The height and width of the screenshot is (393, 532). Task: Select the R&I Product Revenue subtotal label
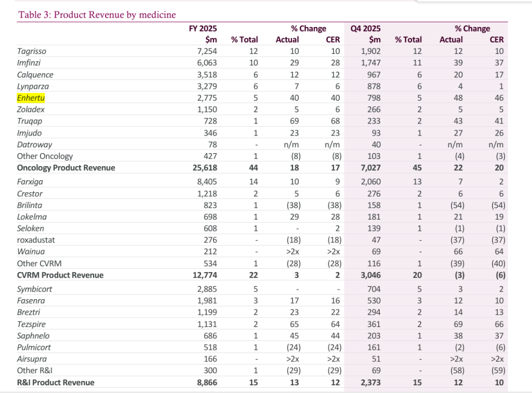point(56,383)
